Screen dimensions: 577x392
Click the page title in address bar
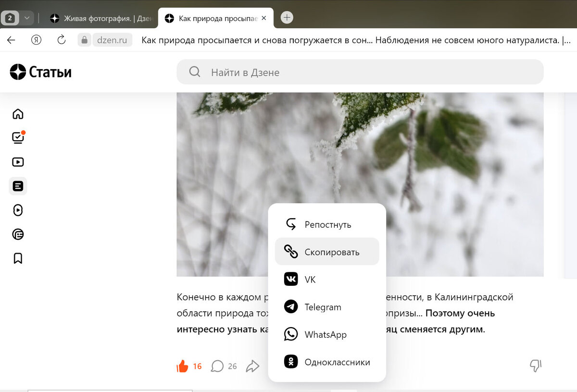[x=356, y=40]
